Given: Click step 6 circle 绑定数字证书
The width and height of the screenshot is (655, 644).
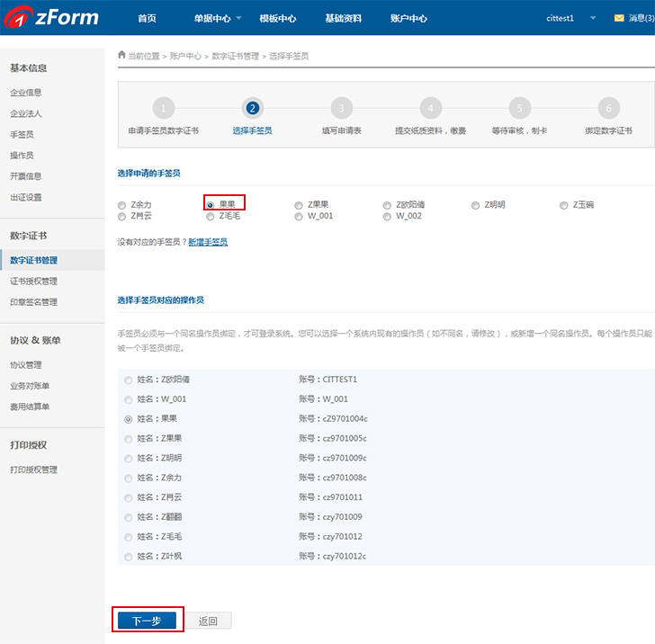Looking at the screenshot, I should tap(608, 109).
